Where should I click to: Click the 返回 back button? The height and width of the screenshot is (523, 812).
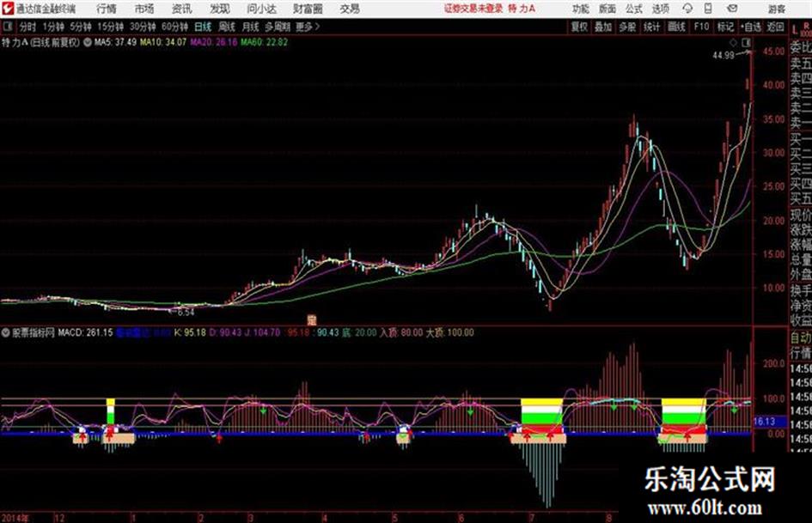[x=775, y=27]
